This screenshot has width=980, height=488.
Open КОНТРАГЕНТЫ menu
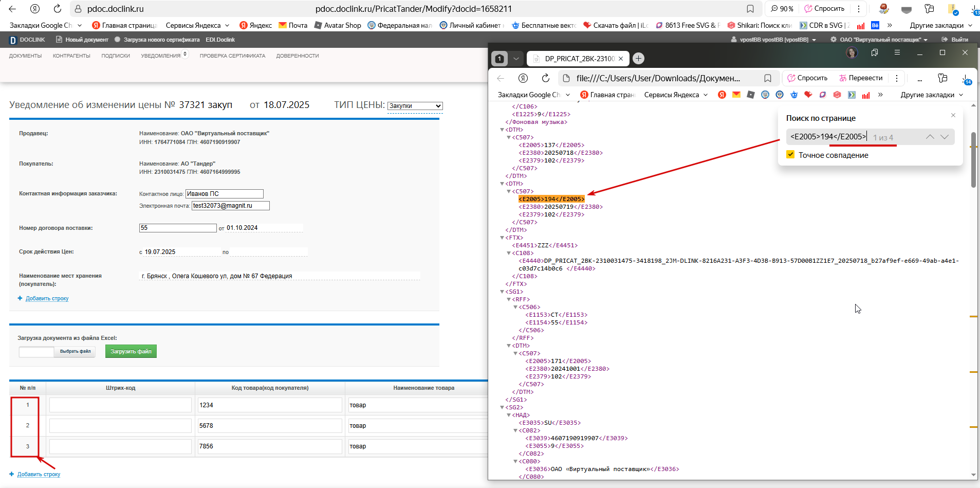coord(71,56)
